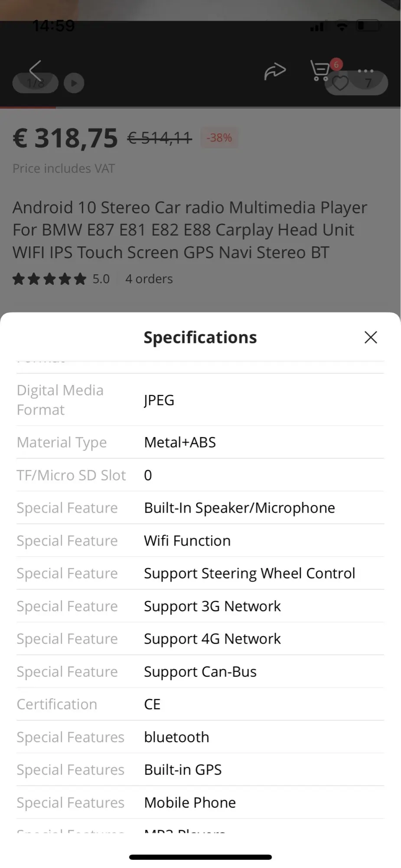Select the Support Can-Bus row
This screenshot has height=868, width=401.
[200, 672]
